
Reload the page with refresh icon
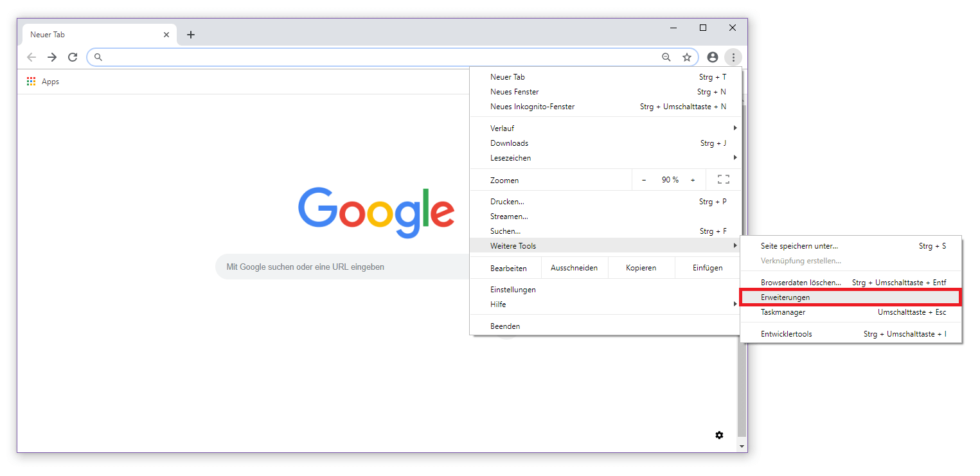tap(73, 57)
